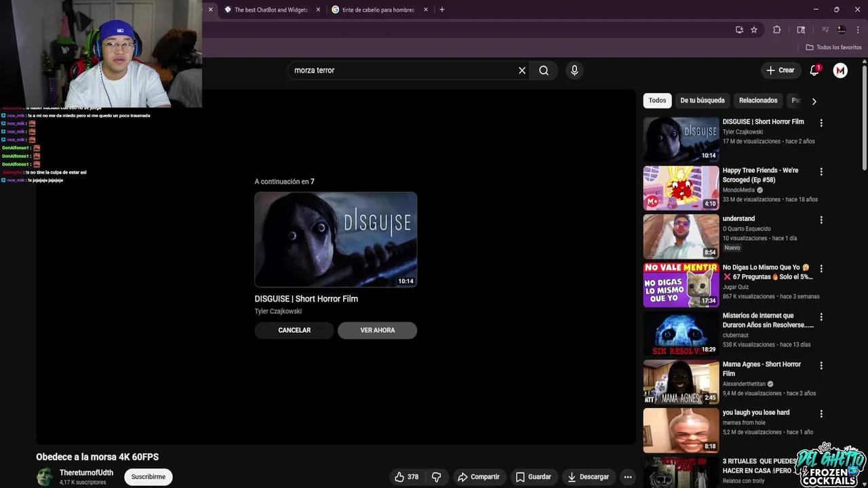This screenshot has height=488, width=868.
Task: Like the video with thumbs up
Action: coord(406,477)
